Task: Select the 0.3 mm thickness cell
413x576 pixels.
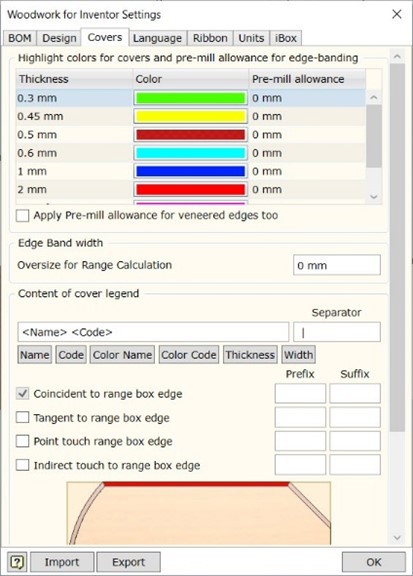Action: coord(74,98)
